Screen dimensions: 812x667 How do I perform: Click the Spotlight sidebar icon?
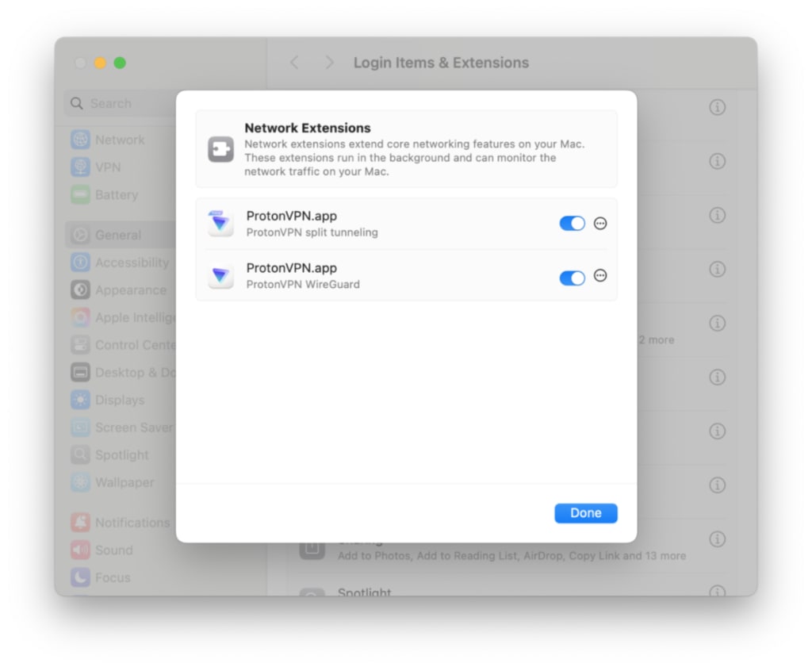click(x=81, y=454)
